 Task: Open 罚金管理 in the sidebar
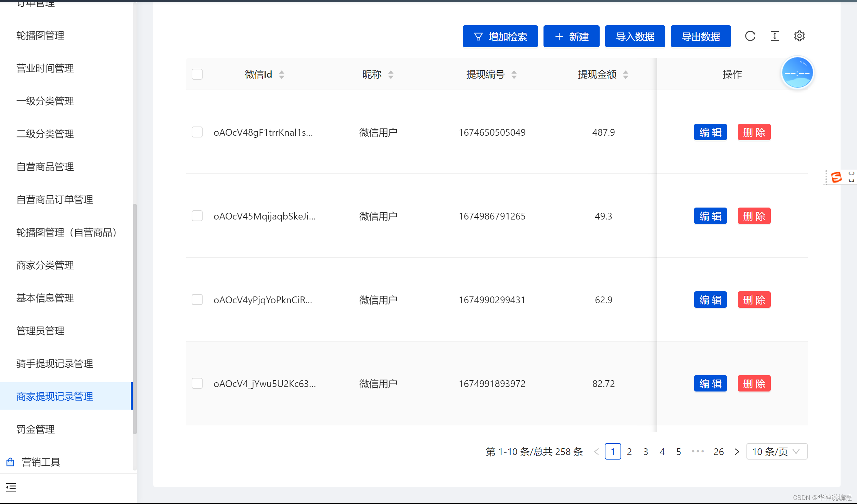point(36,429)
